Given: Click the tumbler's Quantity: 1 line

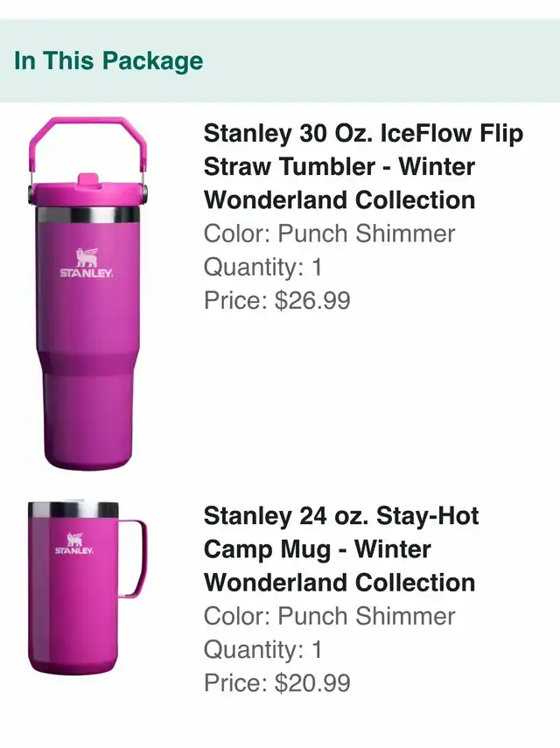Looking at the screenshot, I should [262, 267].
